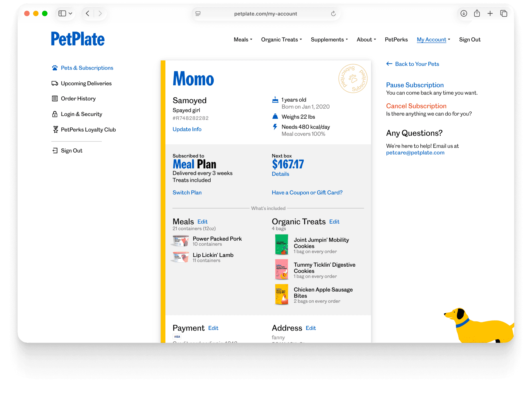
Task: Click the truck icon for Upcoming Deliveries
Action: (55, 83)
